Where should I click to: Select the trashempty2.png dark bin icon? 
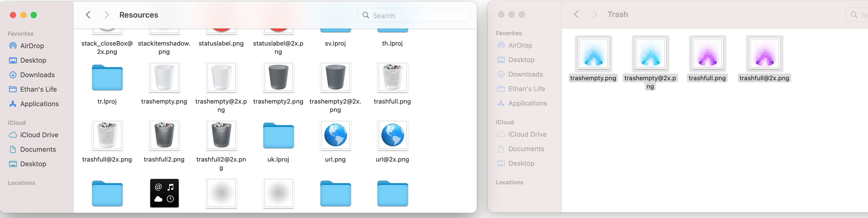coord(278,77)
